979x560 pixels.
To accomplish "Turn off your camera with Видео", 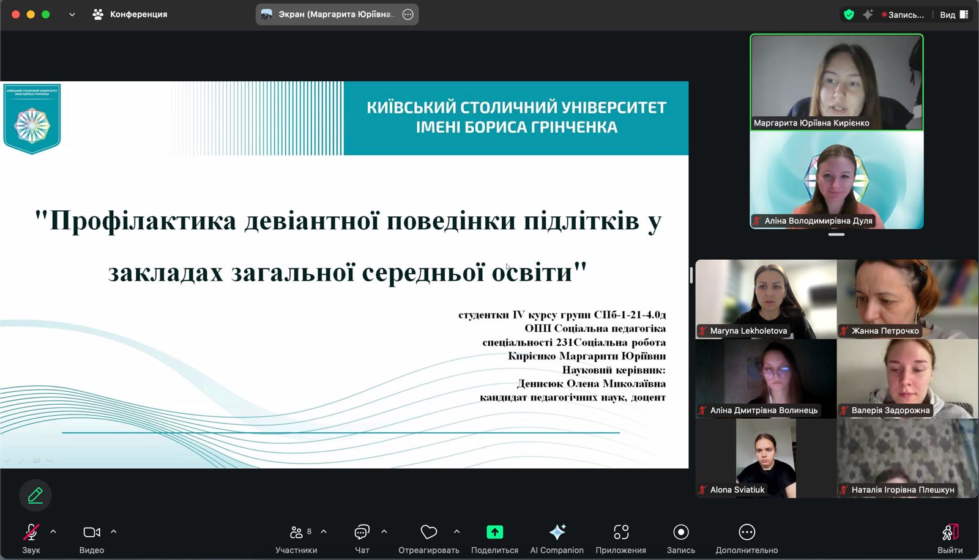I will [91, 532].
